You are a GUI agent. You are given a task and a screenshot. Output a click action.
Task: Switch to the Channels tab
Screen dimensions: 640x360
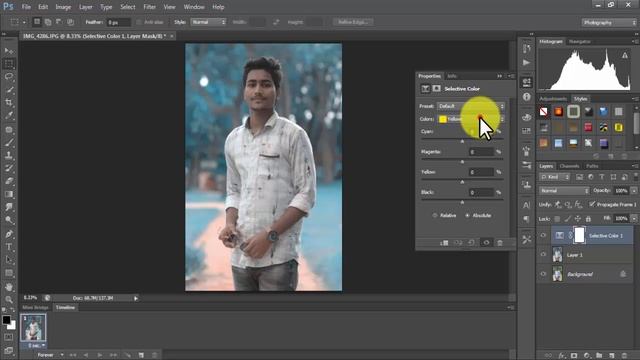(569, 166)
